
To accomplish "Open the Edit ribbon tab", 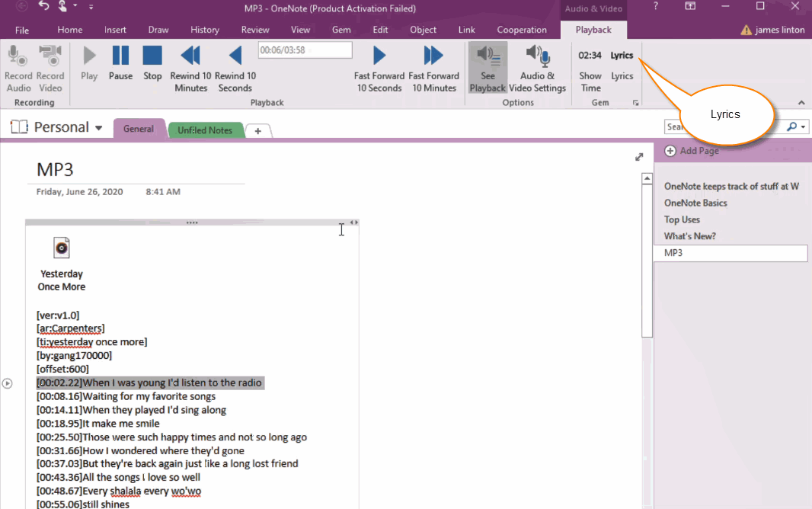I will 380,30.
